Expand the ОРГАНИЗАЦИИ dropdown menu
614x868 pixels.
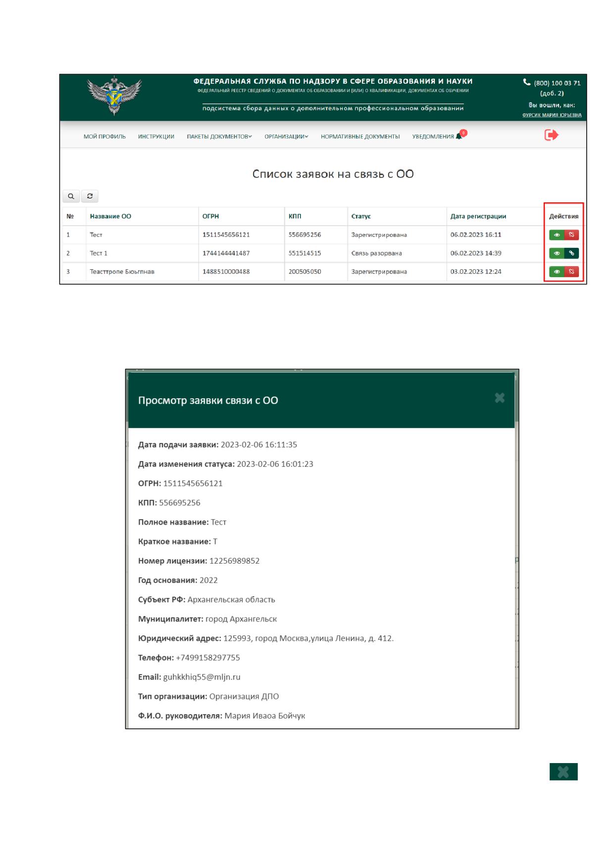[286, 137]
